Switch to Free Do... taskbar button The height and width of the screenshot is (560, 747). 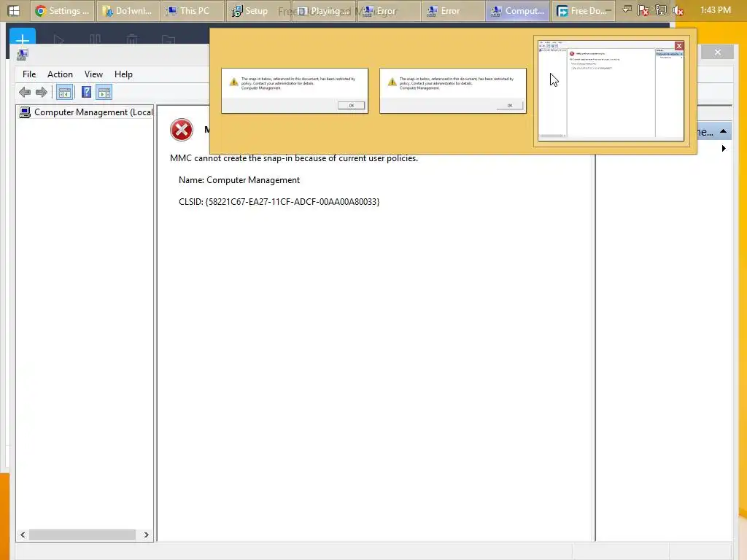pyautogui.click(x=583, y=10)
